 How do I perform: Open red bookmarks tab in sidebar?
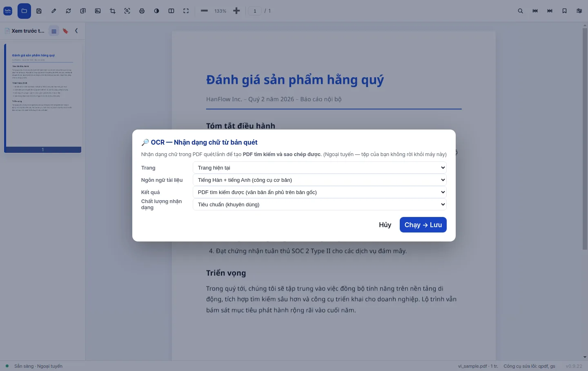click(65, 31)
